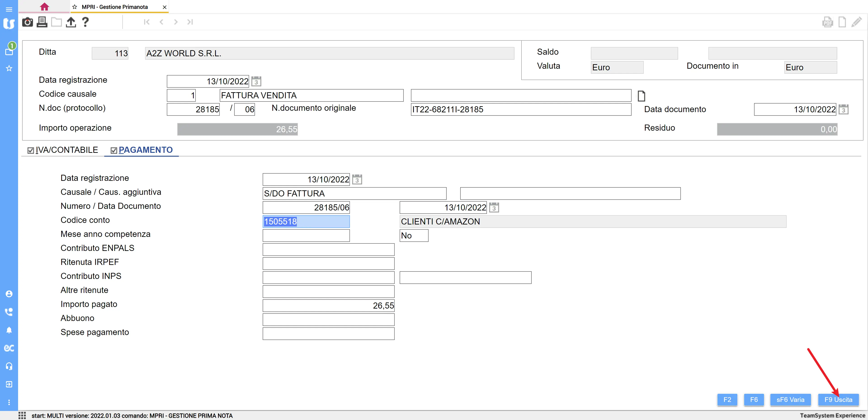The width and height of the screenshot is (868, 420).
Task: Click the Codice conto input field
Action: coord(306,222)
